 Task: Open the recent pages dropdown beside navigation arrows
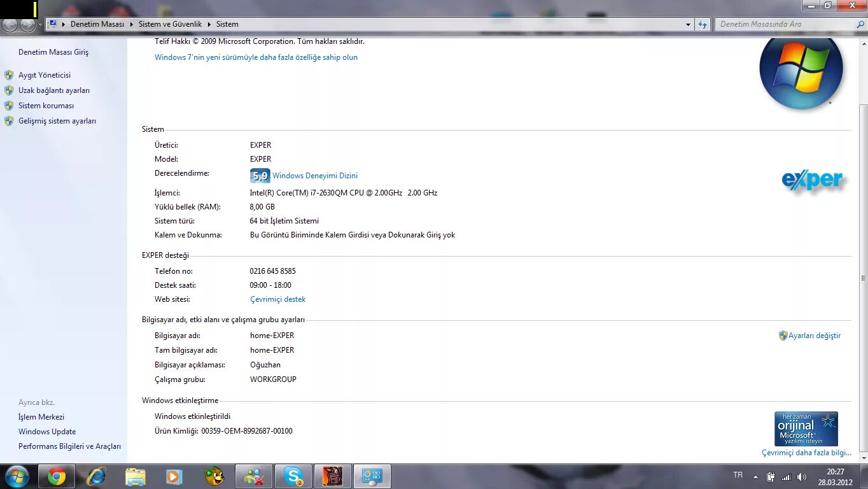41,25
